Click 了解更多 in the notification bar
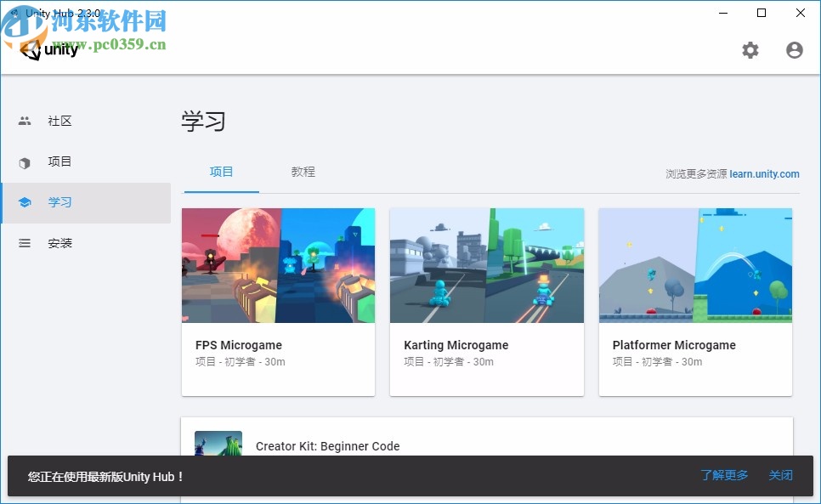The image size is (821, 504). [x=724, y=475]
